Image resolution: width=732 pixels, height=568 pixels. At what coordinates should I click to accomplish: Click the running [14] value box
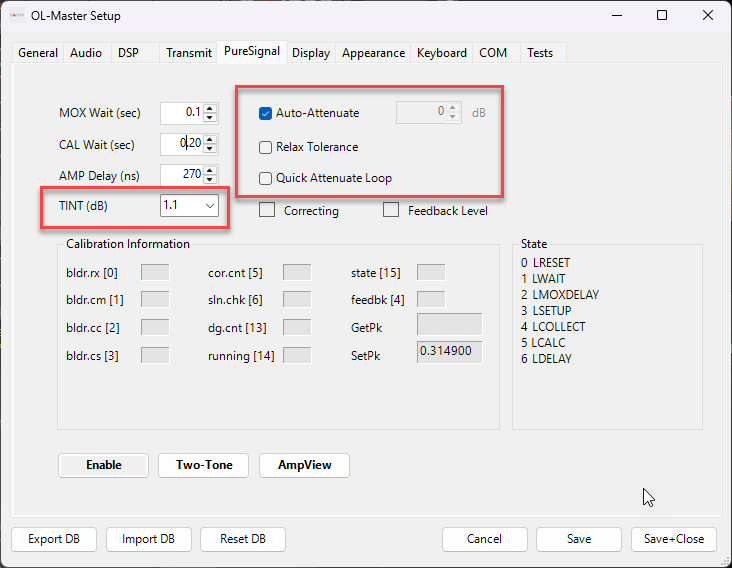[x=297, y=356]
